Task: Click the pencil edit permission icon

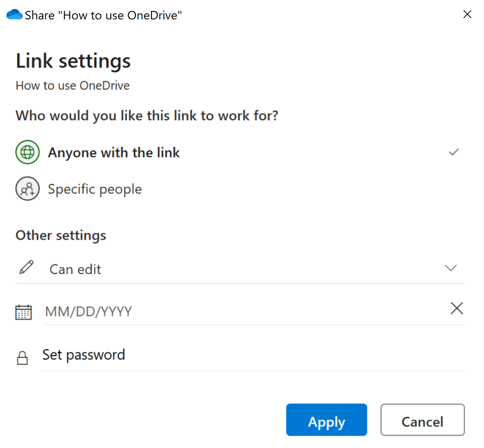Action: pyautogui.click(x=27, y=268)
